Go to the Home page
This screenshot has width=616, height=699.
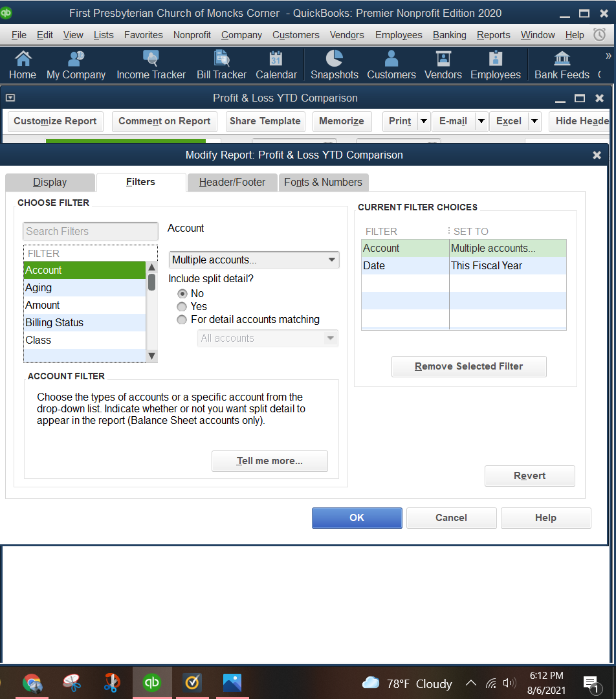(x=22, y=65)
